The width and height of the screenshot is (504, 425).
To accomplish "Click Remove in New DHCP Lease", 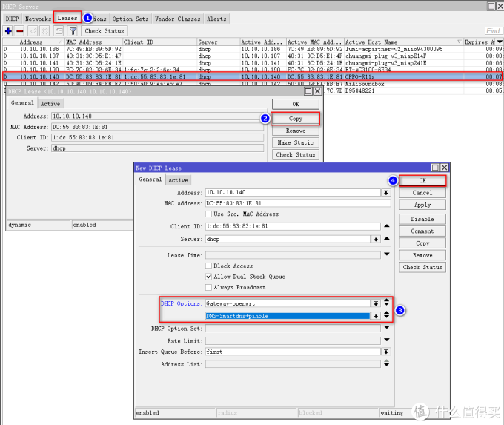I will [x=422, y=255].
